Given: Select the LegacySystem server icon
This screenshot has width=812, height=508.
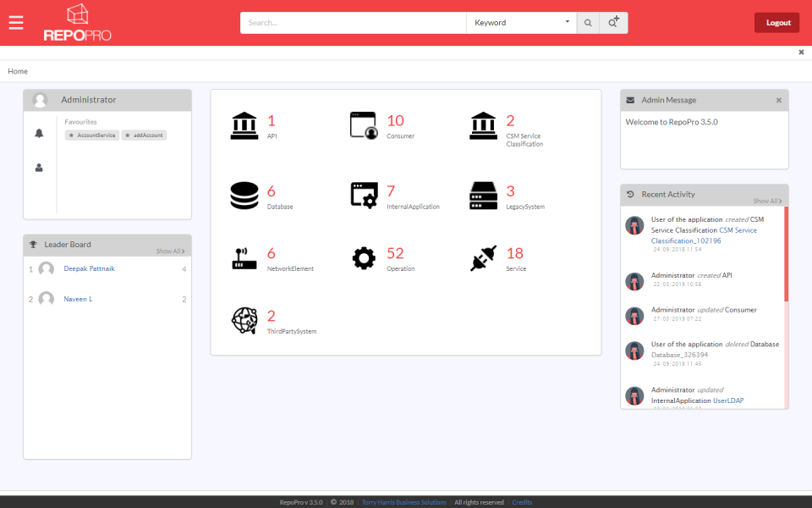Looking at the screenshot, I should [x=483, y=193].
